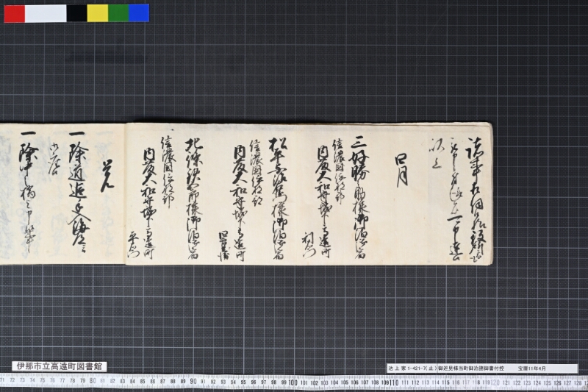Viewport: 588px width, 392px height.
Task: Click the white patch on the color chart
Action: coord(46,13)
